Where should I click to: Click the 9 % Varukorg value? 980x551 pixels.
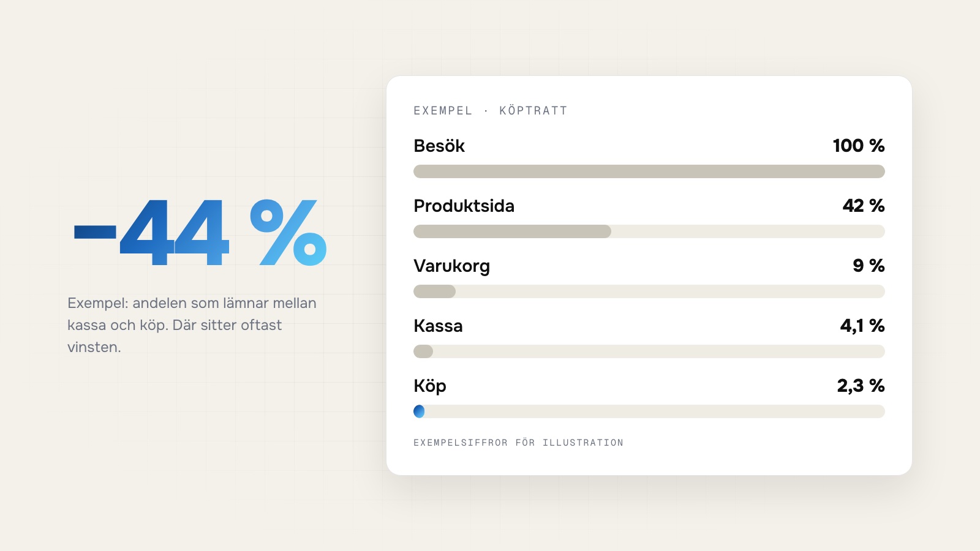869,266
